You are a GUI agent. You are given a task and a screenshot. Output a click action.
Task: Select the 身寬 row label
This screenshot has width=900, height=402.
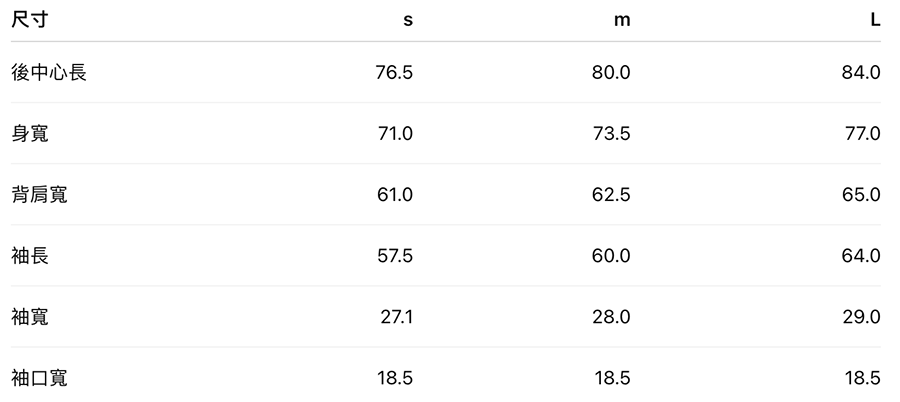click(30, 133)
